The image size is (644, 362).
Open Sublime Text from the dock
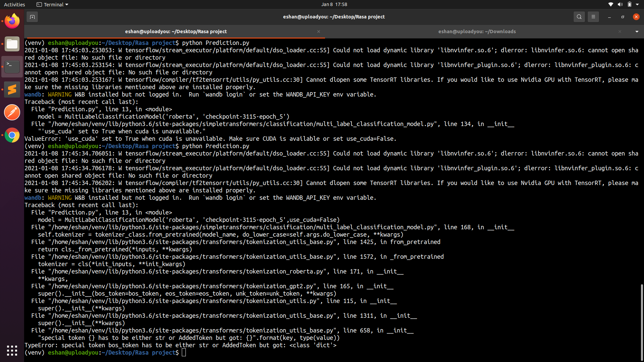point(12,89)
